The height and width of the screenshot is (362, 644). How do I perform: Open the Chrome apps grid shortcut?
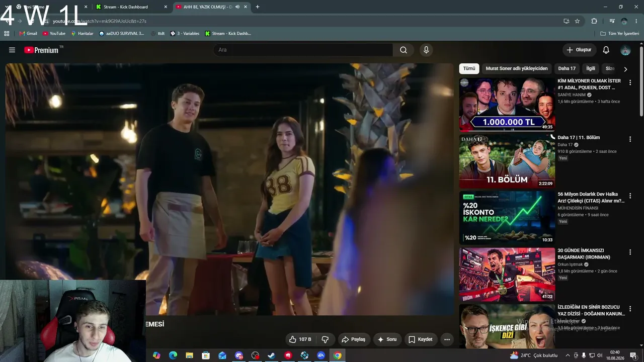pyautogui.click(x=7, y=34)
